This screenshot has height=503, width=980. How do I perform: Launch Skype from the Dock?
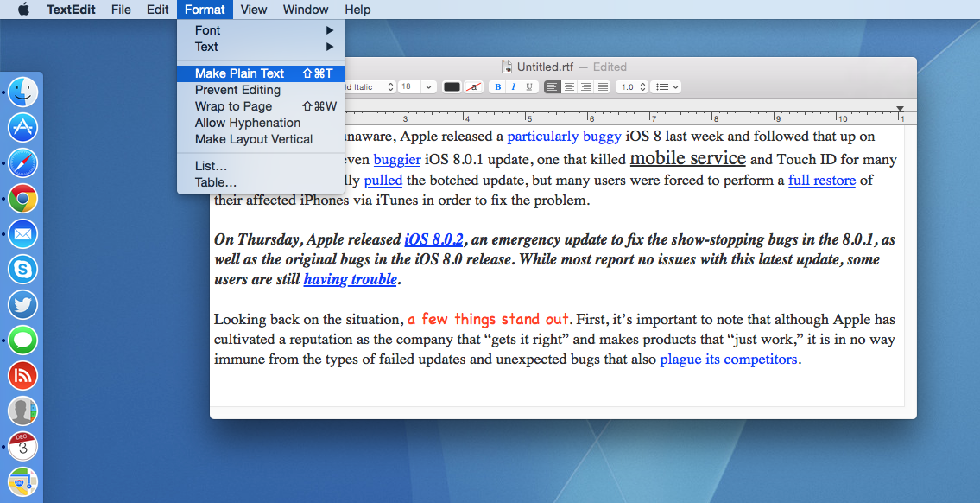point(22,269)
